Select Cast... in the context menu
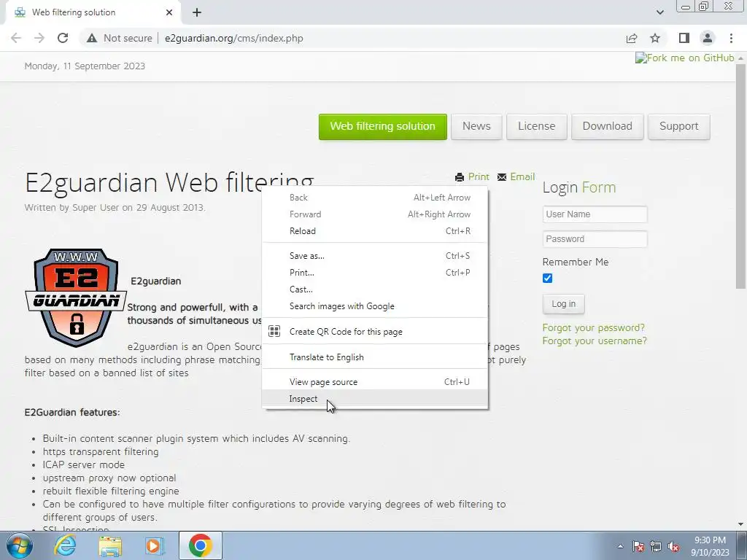The height and width of the screenshot is (560, 747). pyautogui.click(x=375, y=289)
